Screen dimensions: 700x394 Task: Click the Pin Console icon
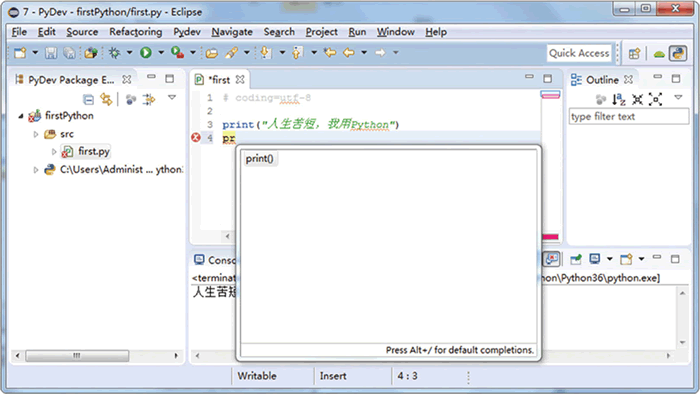(x=576, y=259)
